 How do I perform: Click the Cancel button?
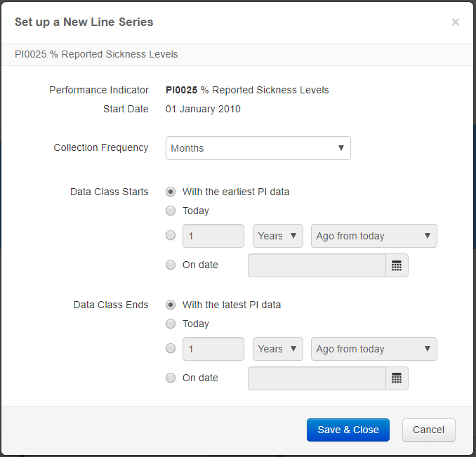coord(429,430)
